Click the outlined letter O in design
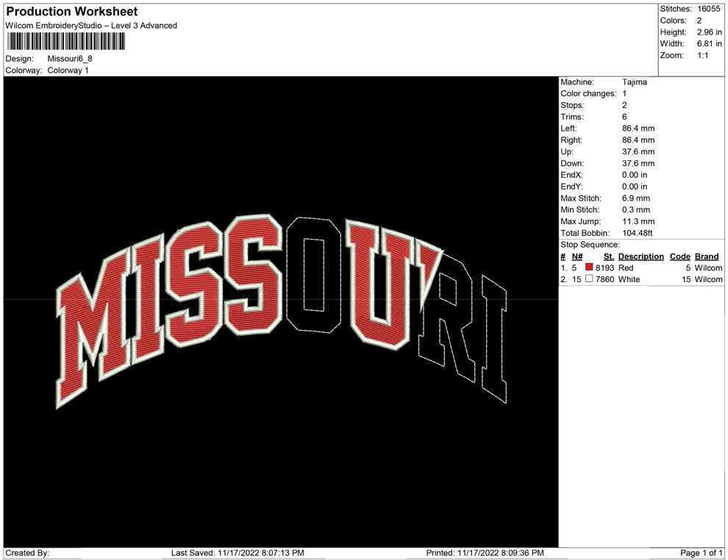 pyautogui.click(x=313, y=274)
